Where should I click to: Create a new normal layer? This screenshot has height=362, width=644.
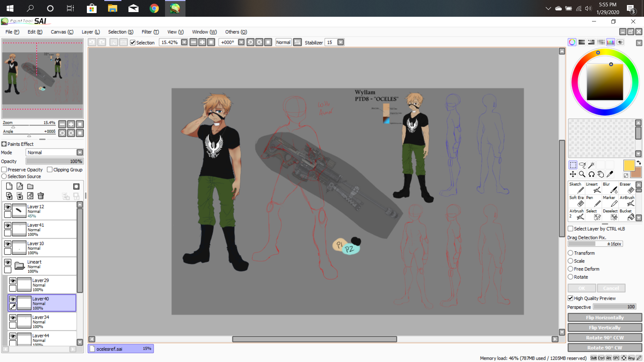tap(9, 186)
